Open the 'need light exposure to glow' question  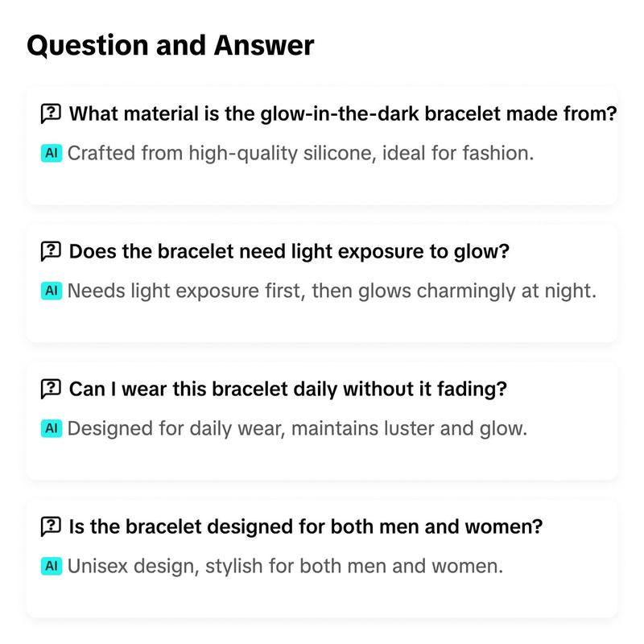click(289, 251)
